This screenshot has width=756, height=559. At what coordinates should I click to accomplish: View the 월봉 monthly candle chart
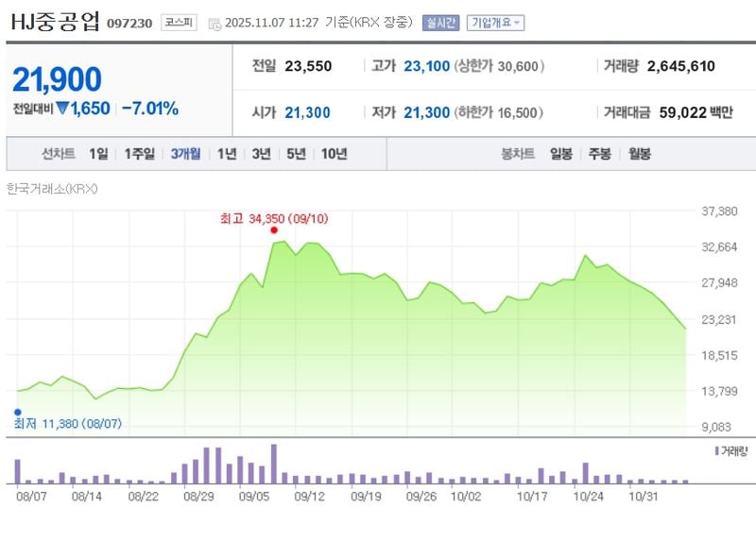pos(639,154)
